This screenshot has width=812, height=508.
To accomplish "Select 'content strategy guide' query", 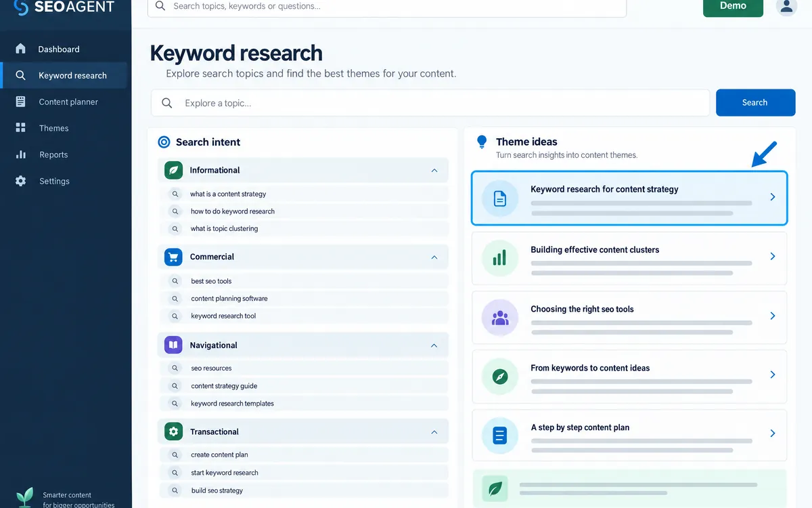I will (x=304, y=386).
